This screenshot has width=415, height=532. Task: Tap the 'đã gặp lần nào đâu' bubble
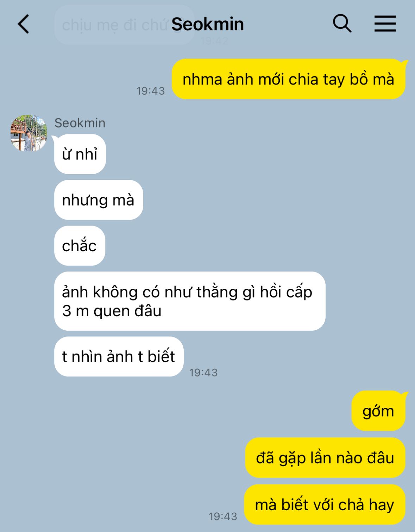point(325,457)
